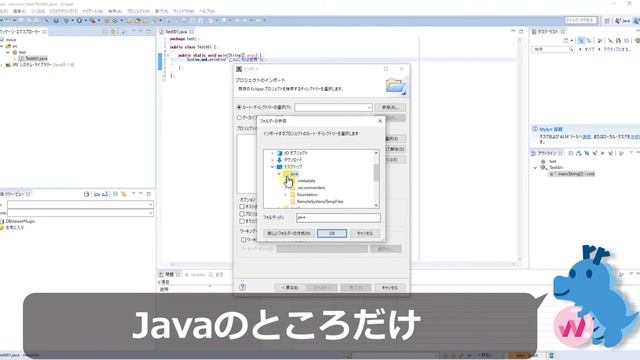Image resolution: width=640 pixels, height=360 pixels.
Task: Click the search magnifier in the Task List field
Action: point(571,49)
